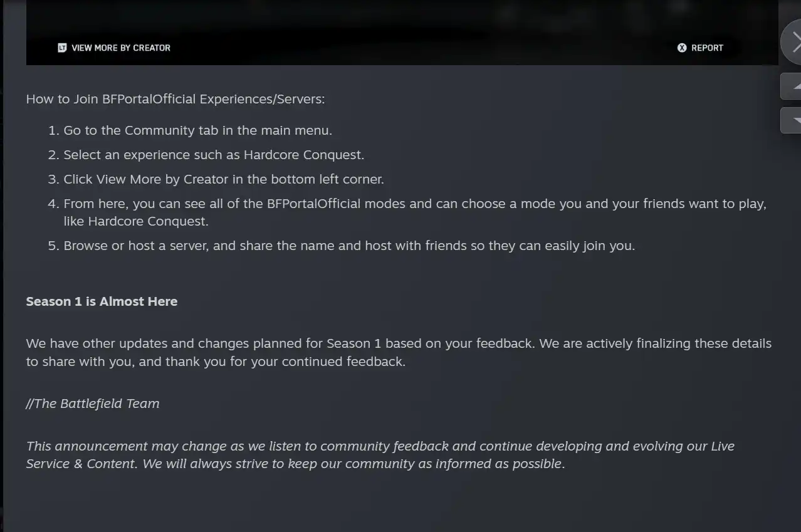Viewport: 801px width, 532px height.
Task: Close the news panel with the round X
Action: 793,42
